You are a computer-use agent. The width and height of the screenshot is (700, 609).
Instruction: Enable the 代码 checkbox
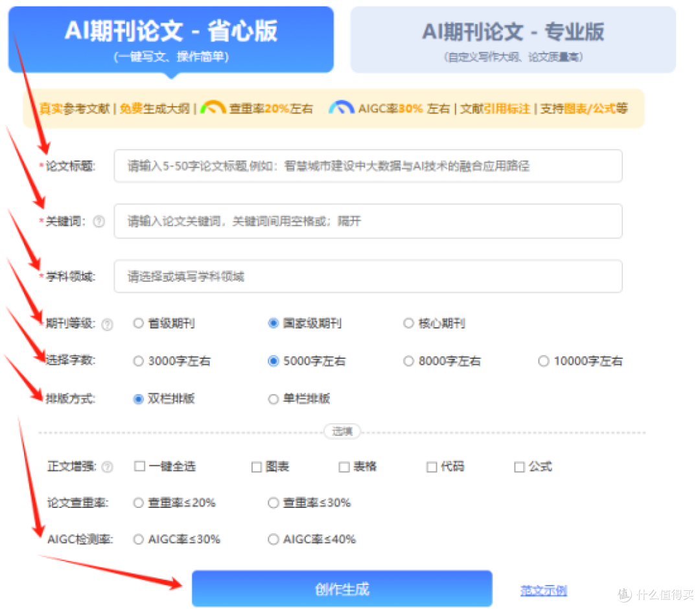431,467
